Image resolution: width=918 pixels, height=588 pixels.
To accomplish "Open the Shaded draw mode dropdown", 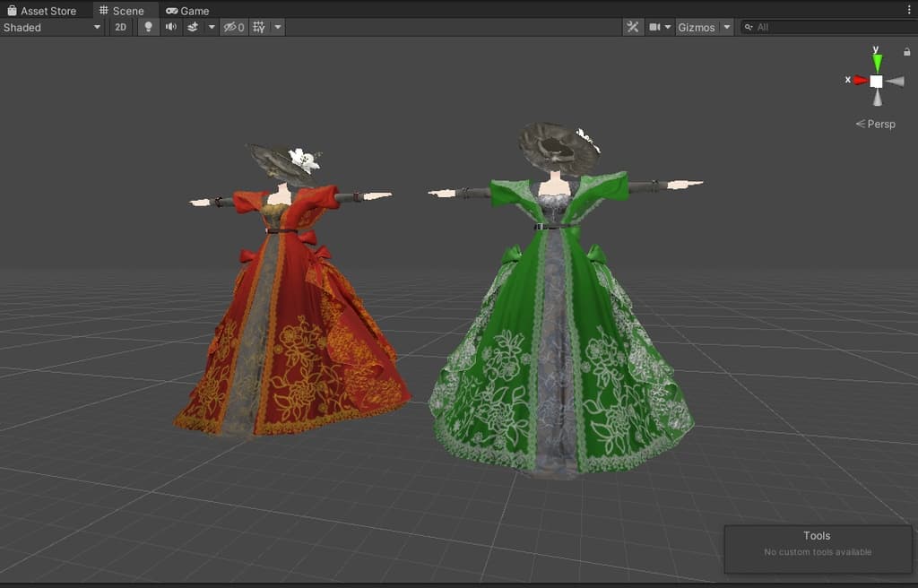I will (x=52, y=27).
